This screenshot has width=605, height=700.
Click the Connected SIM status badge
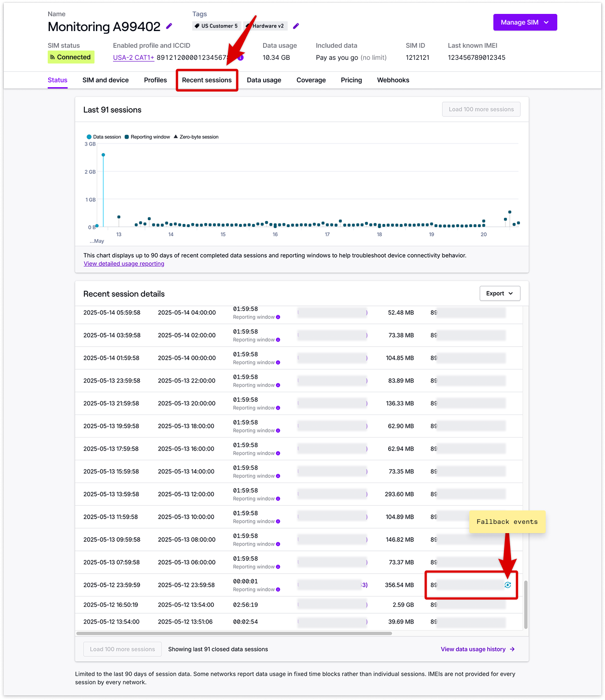(x=71, y=57)
